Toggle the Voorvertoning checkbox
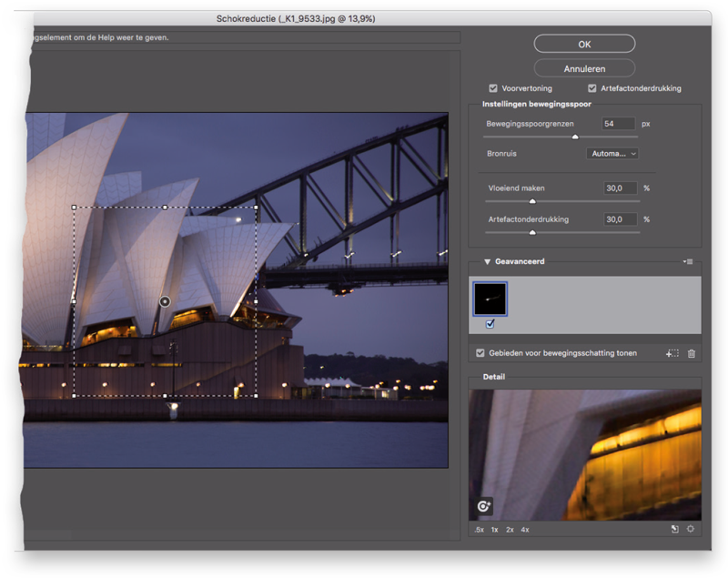The height and width of the screenshot is (578, 728). (x=493, y=88)
